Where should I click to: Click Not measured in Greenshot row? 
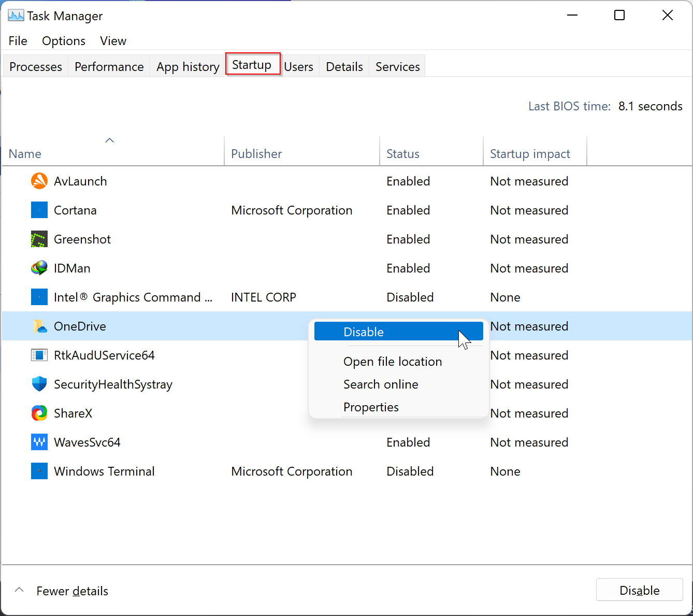[x=529, y=239]
